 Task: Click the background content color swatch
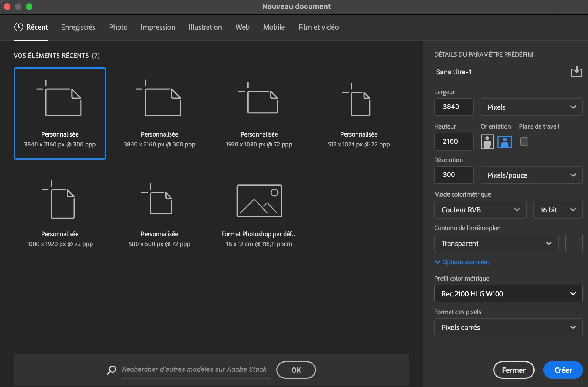(574, 243)
